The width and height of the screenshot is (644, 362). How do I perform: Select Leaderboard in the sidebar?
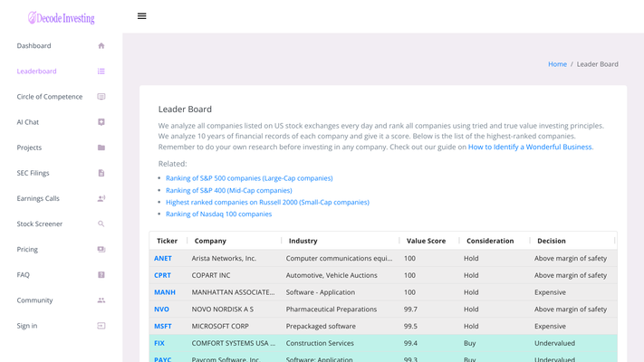point(36,71)
